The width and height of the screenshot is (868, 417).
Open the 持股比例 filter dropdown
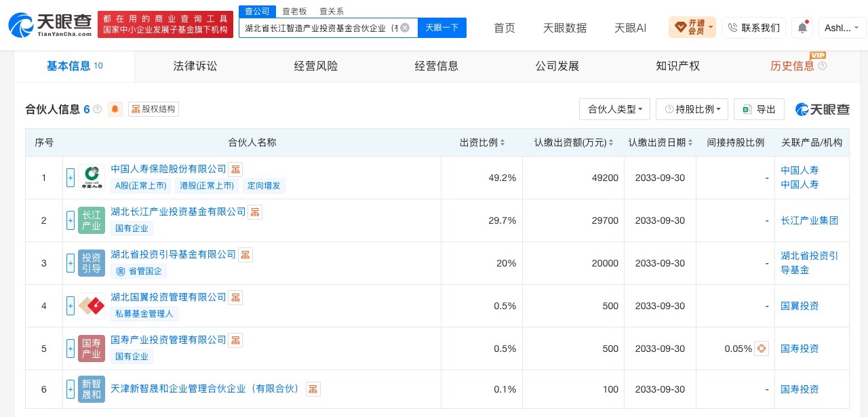692,109
